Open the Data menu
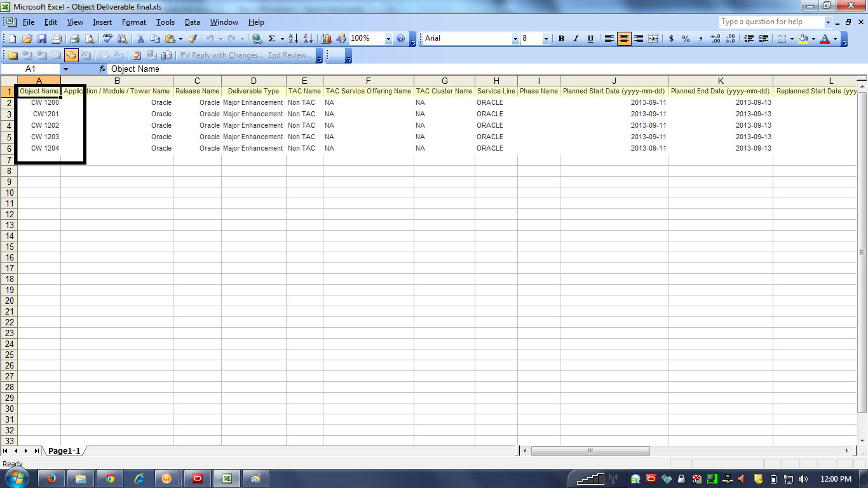The height and width of the screenshot is (488, 868). [x=192, y=22]
